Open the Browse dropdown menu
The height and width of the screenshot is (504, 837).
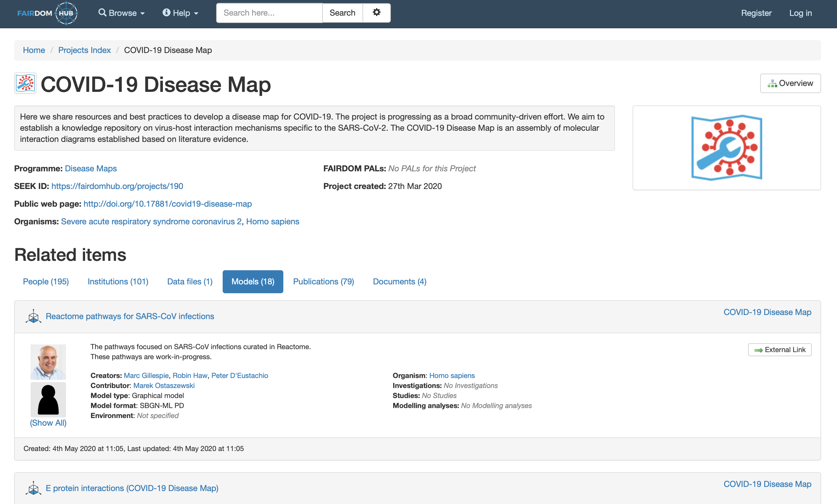coord(122,13)
